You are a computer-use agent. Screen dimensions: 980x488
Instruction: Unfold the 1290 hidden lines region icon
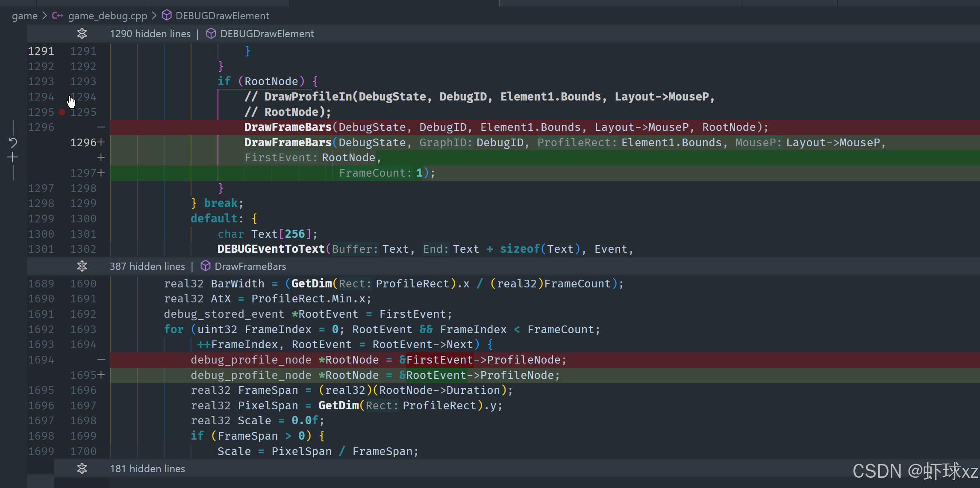(82, 33)
